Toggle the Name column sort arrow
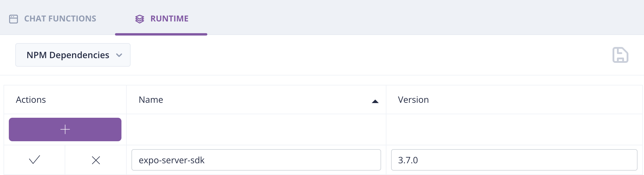Screen dimensions: 644x175 pos(375,101)
